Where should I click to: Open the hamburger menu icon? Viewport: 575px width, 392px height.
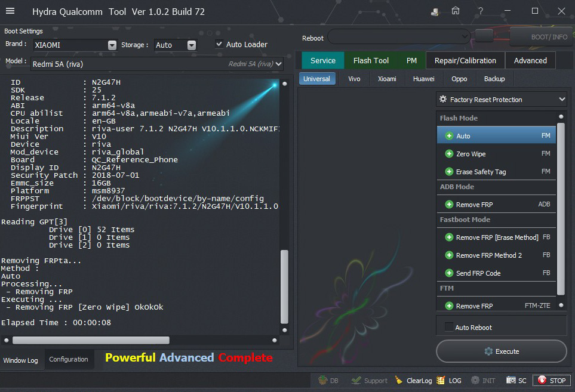coord(10,11)
